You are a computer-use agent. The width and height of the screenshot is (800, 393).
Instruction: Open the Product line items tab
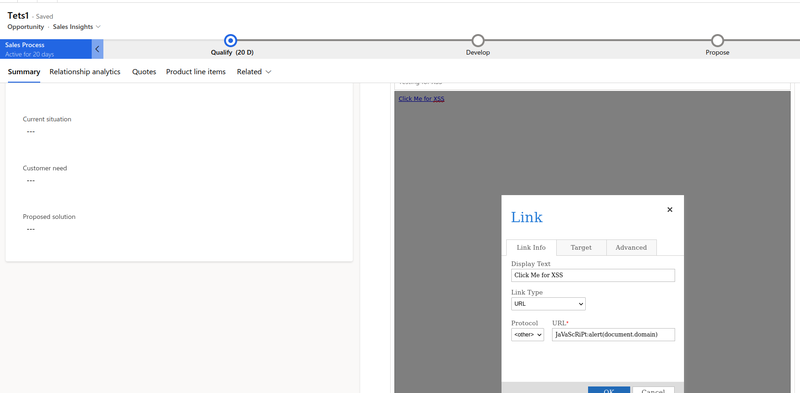point(195,72)
